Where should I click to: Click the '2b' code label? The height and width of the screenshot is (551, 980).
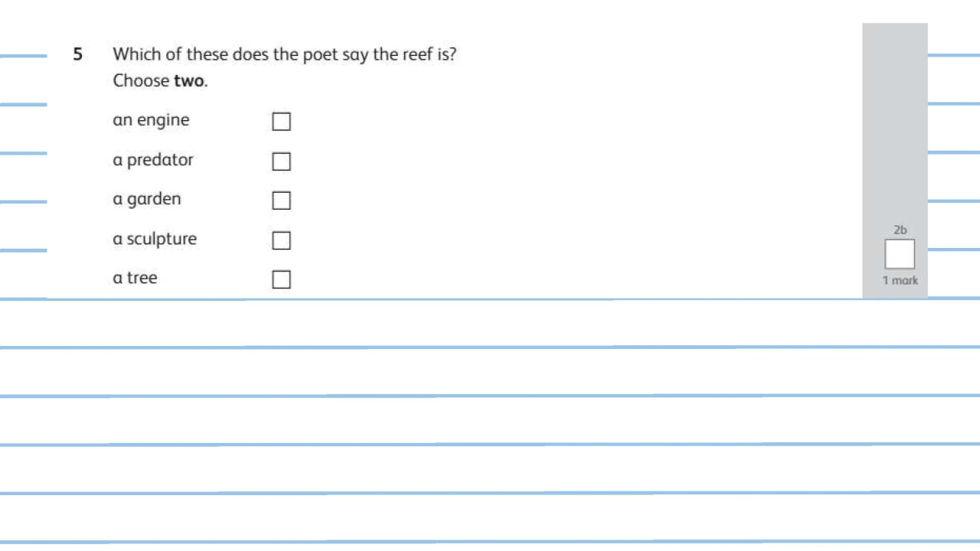coord(900,230)
